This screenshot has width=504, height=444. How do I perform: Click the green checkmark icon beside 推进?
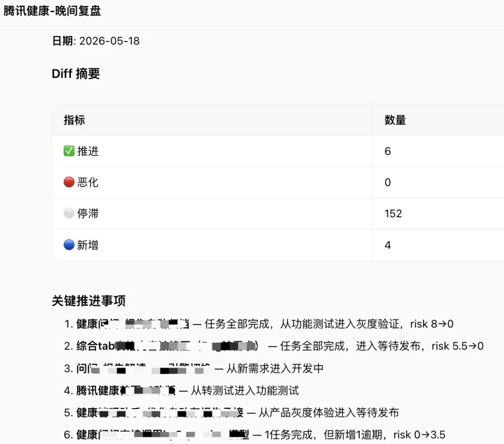point(69,151)
